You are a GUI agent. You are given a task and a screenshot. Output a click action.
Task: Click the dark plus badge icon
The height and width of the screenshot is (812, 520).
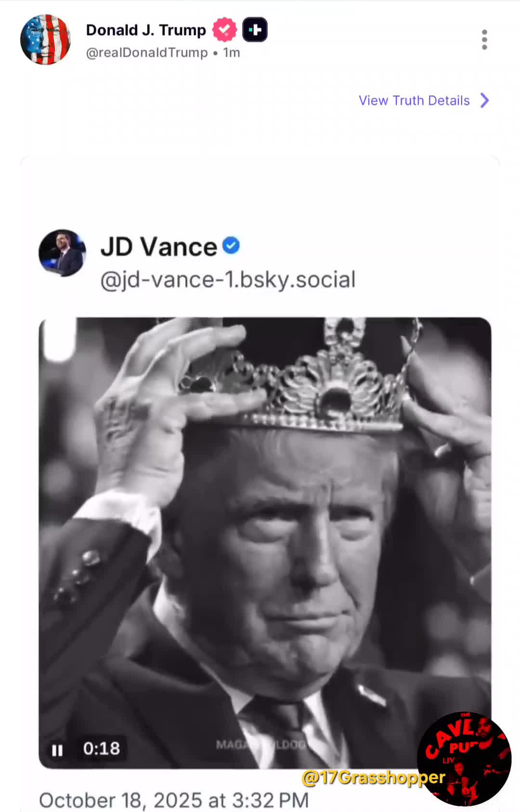(255, 30)
